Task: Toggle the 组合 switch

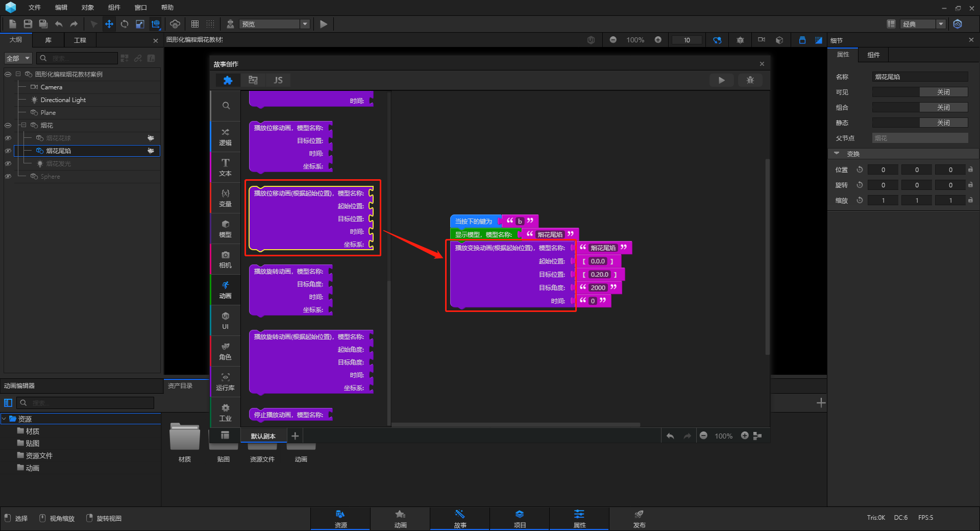Action: click(920, 108)
